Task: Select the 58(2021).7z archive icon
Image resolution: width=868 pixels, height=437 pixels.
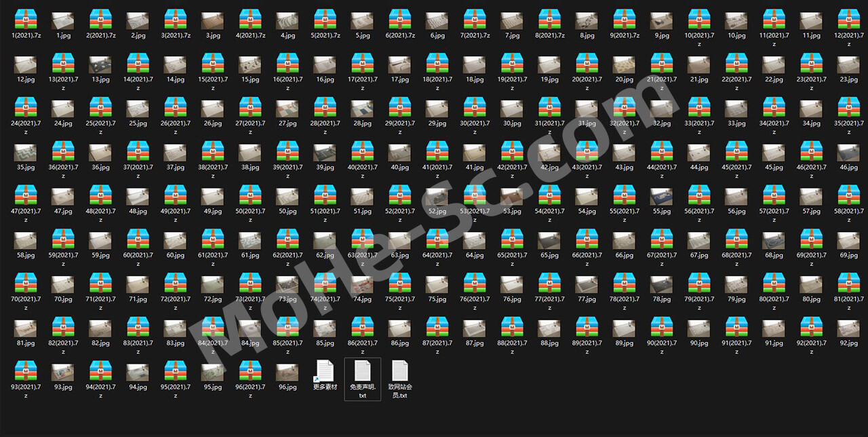Action: pos(849,195)
